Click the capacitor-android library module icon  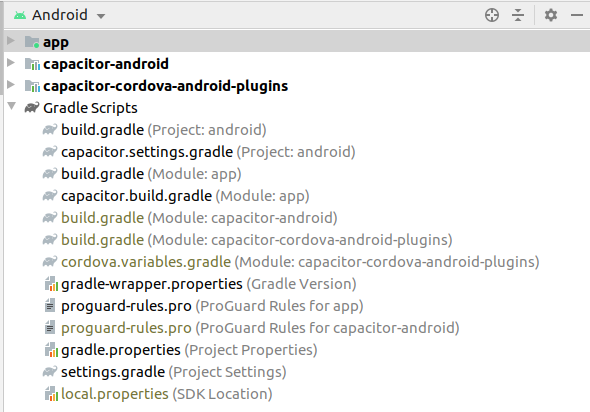[x=32, y=64]
